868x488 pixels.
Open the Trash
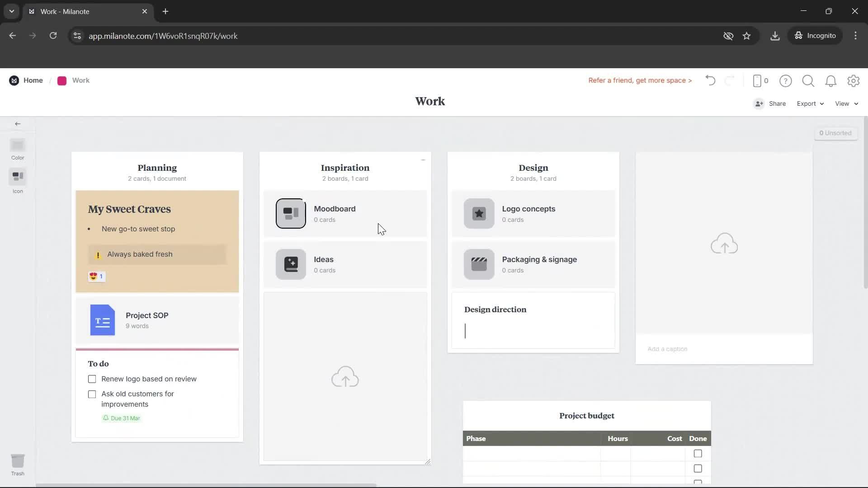tap(18, 461)
